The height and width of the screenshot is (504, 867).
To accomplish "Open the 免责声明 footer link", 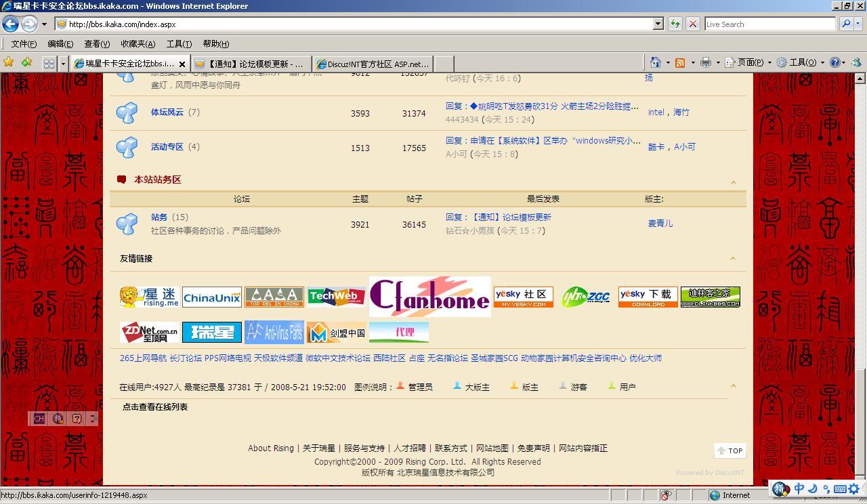I will 534,448.
